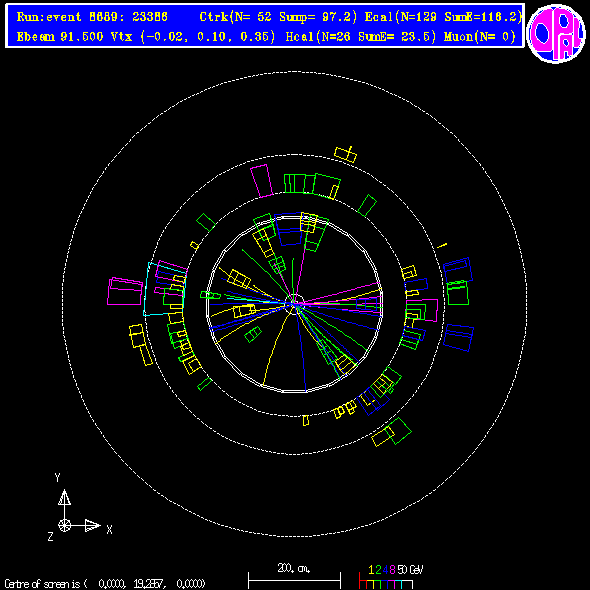Click the Hcal summary in header
This screenshot has height=590, width=590.
361,37
